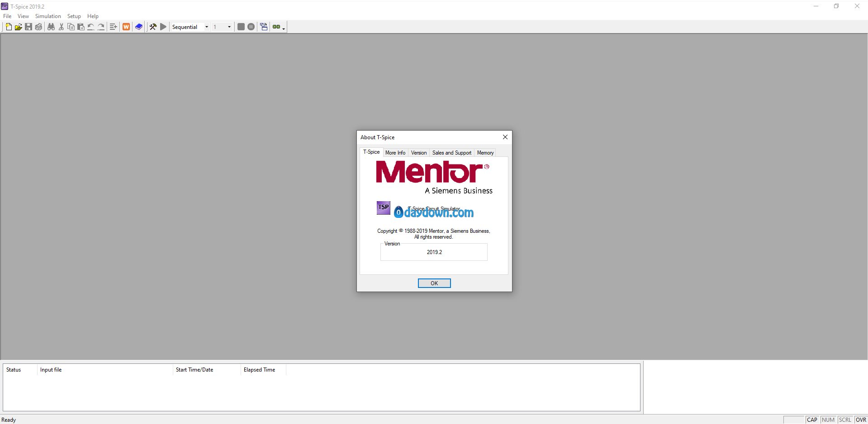This screenshot has width=868, height=424.
Task: Click the green chain link icon
Action: point(276,27)
